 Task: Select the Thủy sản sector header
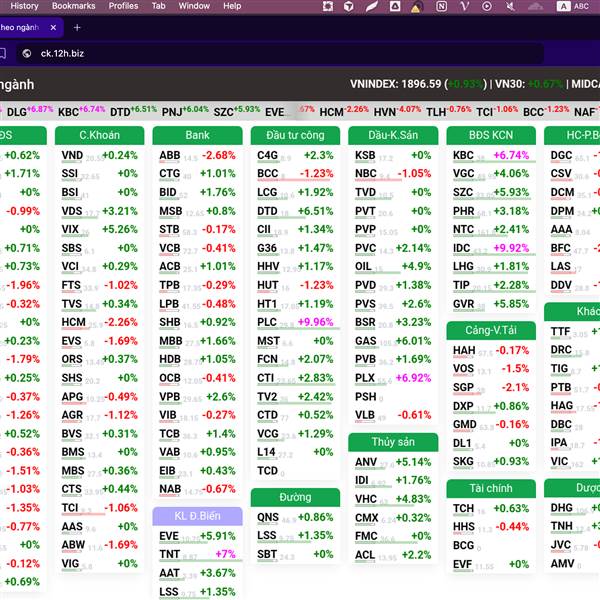(x=393, y=442)
